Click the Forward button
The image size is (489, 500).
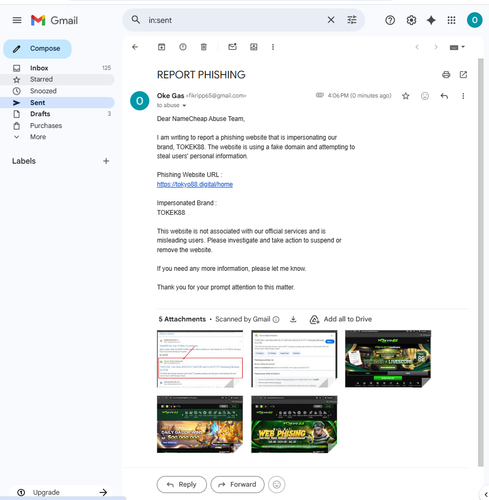pos(237,484)
